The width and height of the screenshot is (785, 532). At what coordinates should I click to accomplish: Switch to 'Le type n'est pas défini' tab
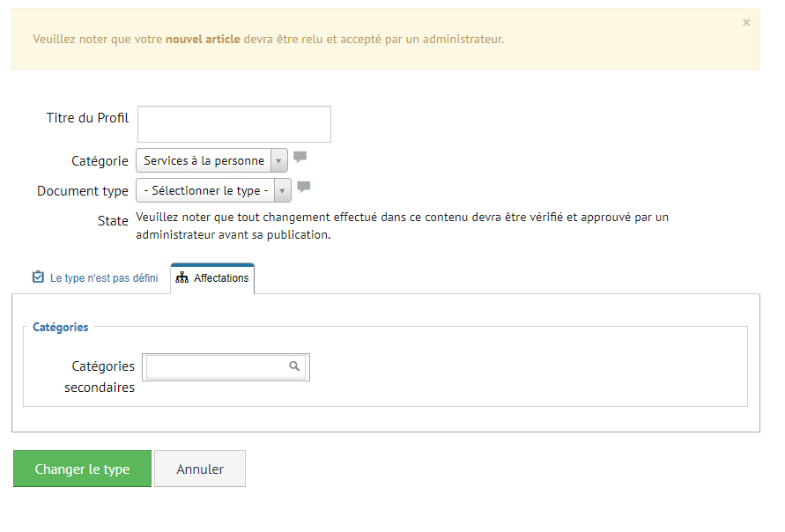click(95, 277)
